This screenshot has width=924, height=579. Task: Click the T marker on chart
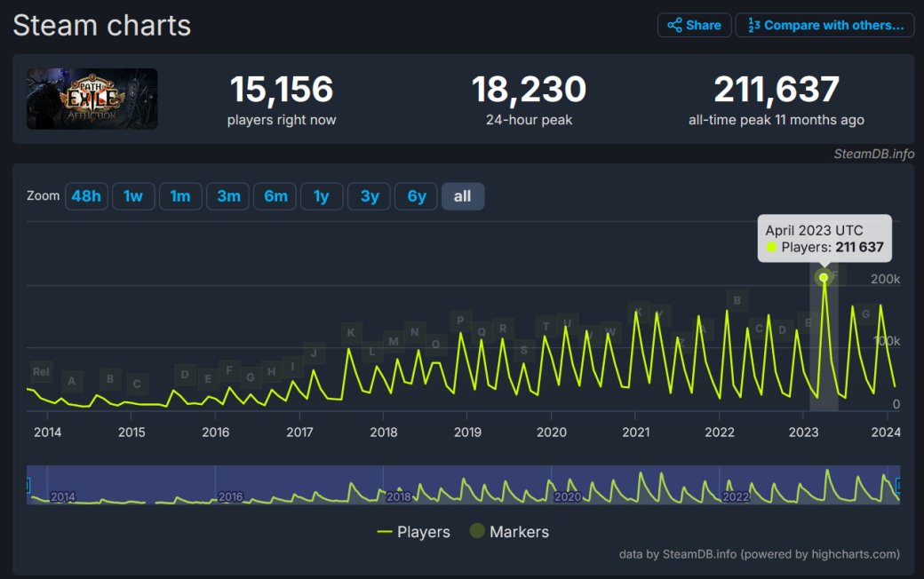pyautogui.click(x=546, y=326)
